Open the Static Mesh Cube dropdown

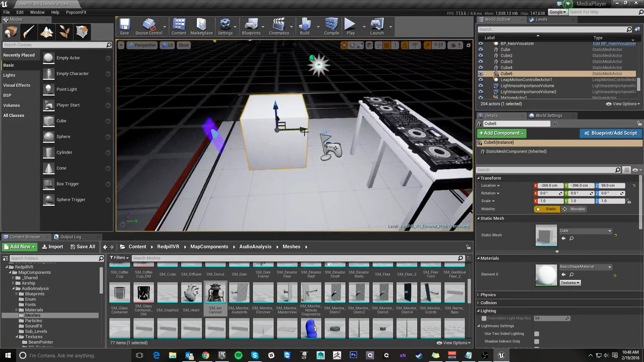pos(585,231)
